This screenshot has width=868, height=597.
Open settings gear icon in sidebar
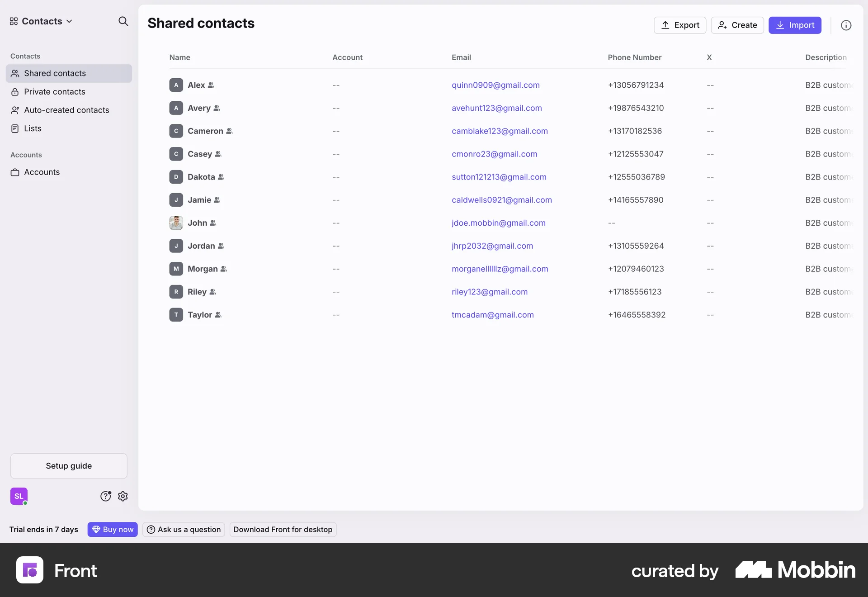coord(123,496)
